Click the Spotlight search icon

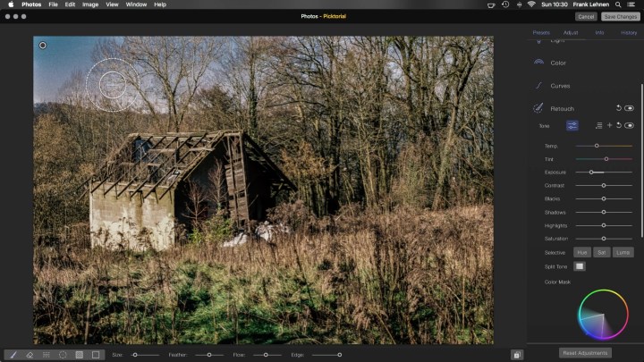[618, 4]
